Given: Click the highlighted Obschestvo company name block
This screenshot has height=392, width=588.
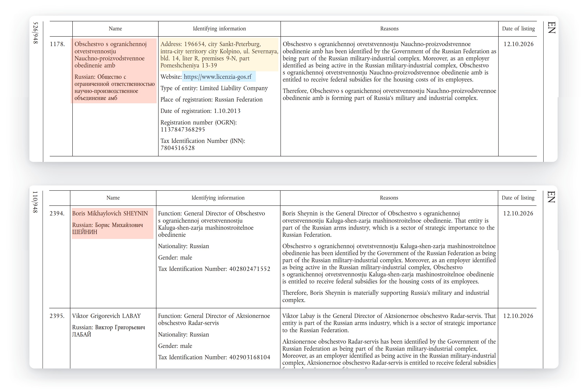Looking at the screenshot, I should click(114, 71).
